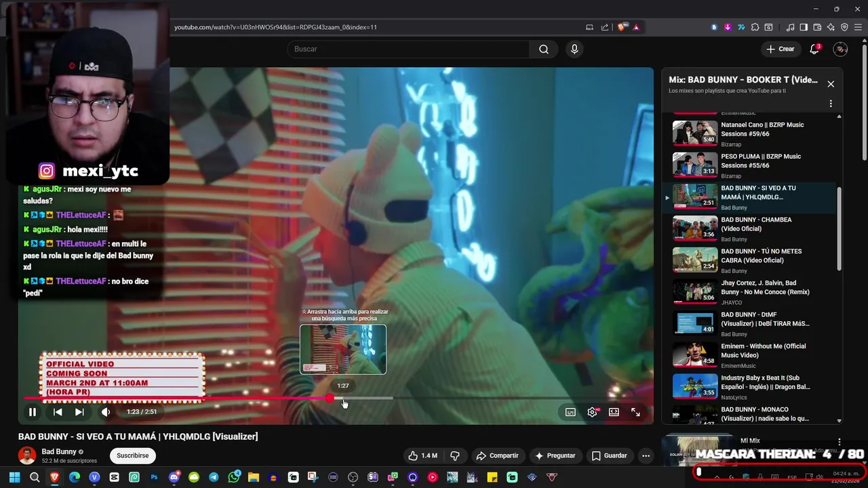Open Brave Rewards triangle icon
This screenshot has height=488, width=868.
tap(636, 27)
